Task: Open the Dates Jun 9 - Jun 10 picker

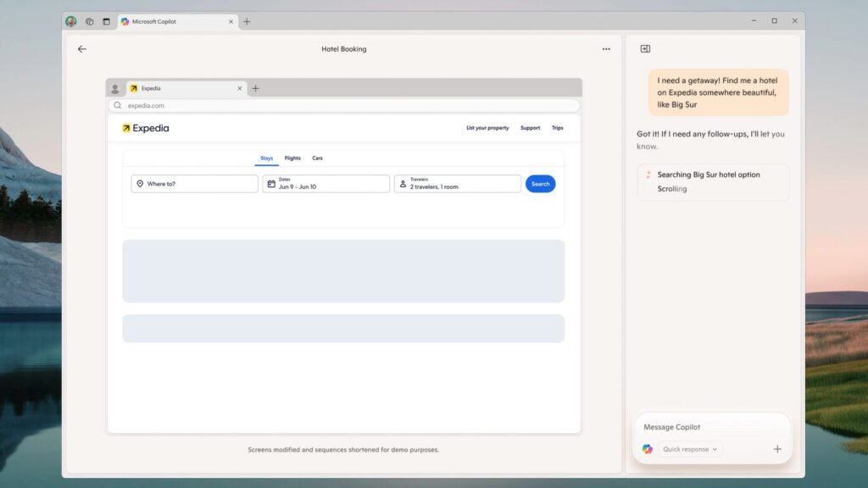Action: [326, 184]
